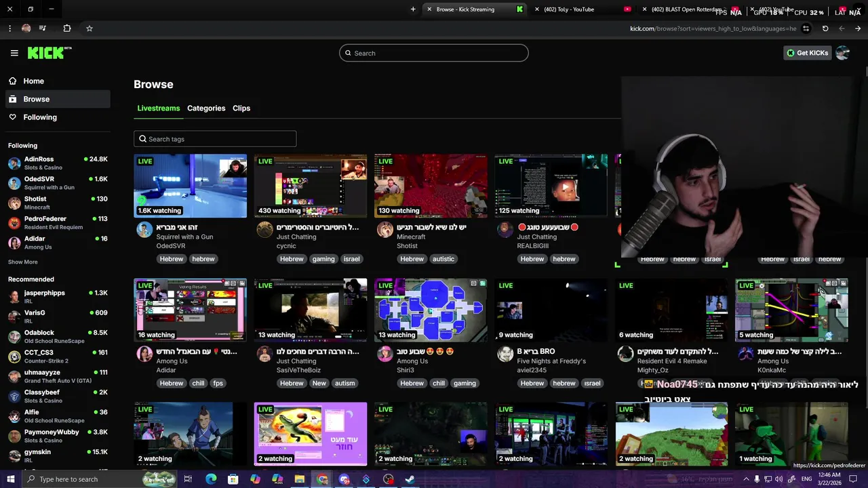
Task: Click SasiVeTheBoiz streamer avatar on card
Action: click(264, 354)
